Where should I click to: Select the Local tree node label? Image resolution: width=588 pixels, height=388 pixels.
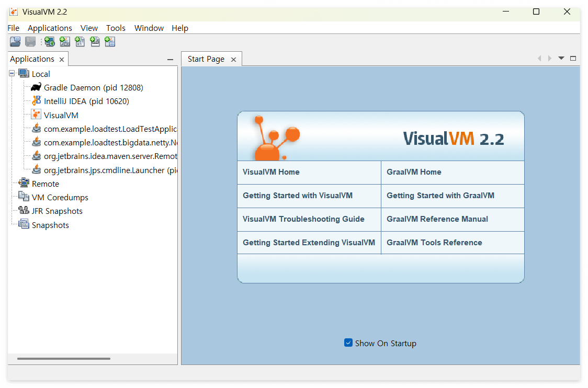41,74
